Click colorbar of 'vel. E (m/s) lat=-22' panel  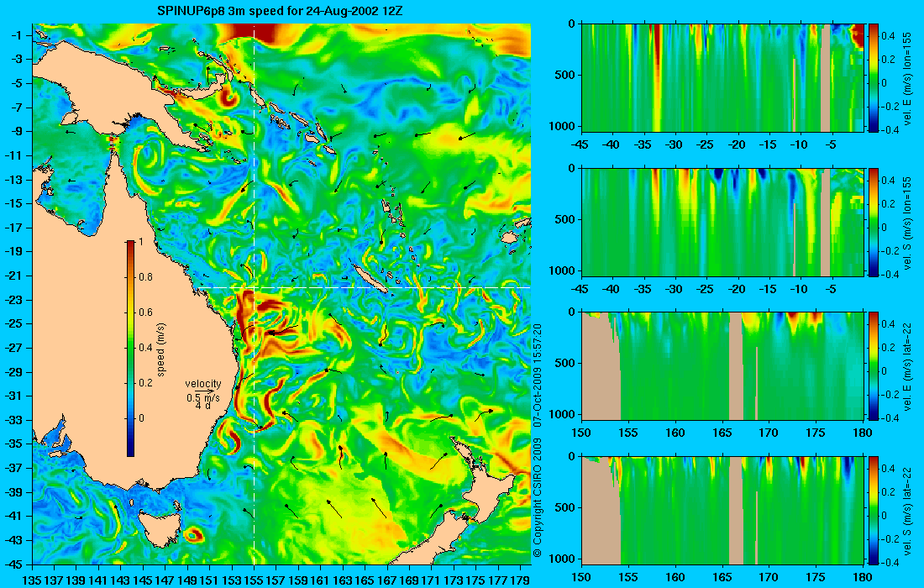[874, 366]
